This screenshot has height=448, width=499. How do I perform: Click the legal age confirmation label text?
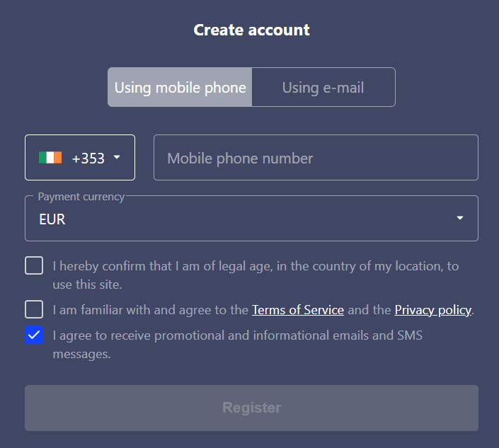click(x=256, y=275)
